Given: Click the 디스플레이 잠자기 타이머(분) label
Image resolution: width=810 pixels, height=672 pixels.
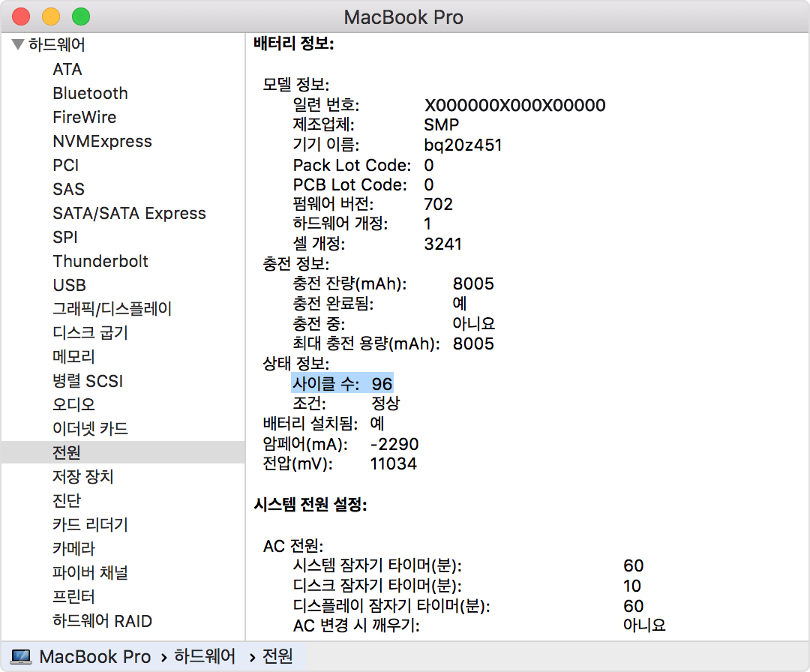Looking at the screenshot, I should click(391, 605).
